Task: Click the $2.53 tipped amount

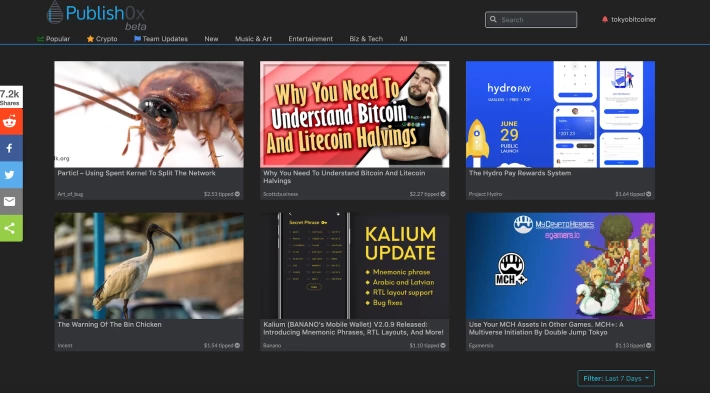Action: point(218,194)
